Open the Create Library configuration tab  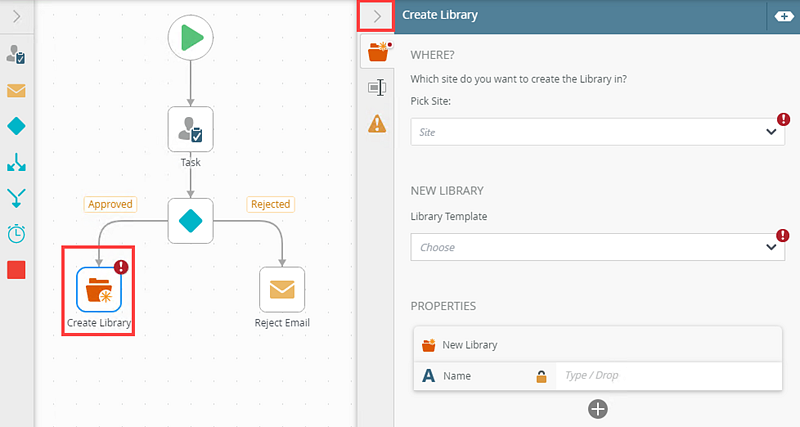point(377,52)
